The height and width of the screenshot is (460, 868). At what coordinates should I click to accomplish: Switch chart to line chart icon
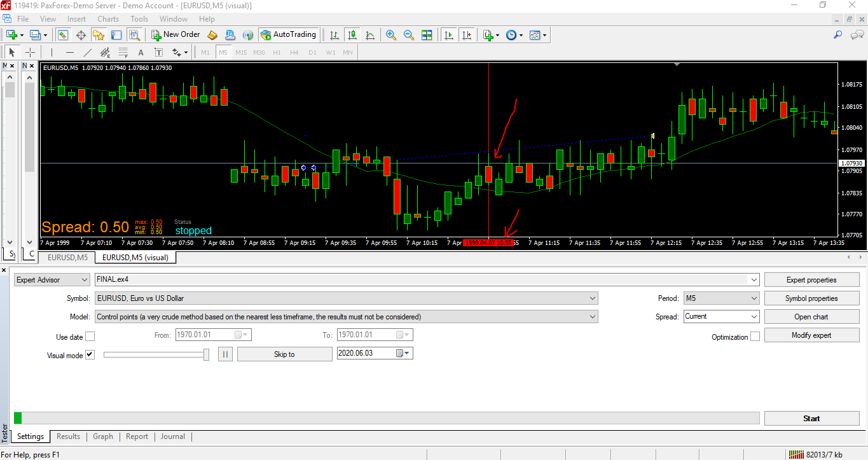(x=370, y=35)
